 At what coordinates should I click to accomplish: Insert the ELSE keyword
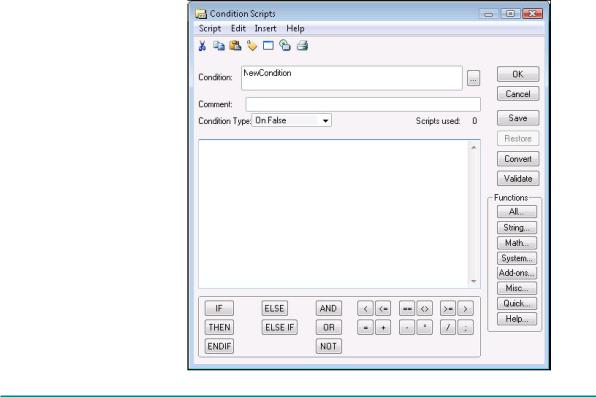[274, 308]
